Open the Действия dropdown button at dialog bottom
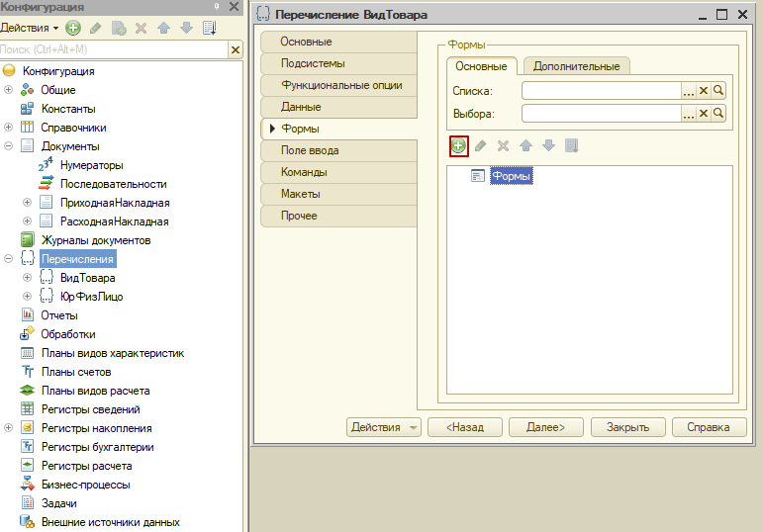 click(383, 427)
